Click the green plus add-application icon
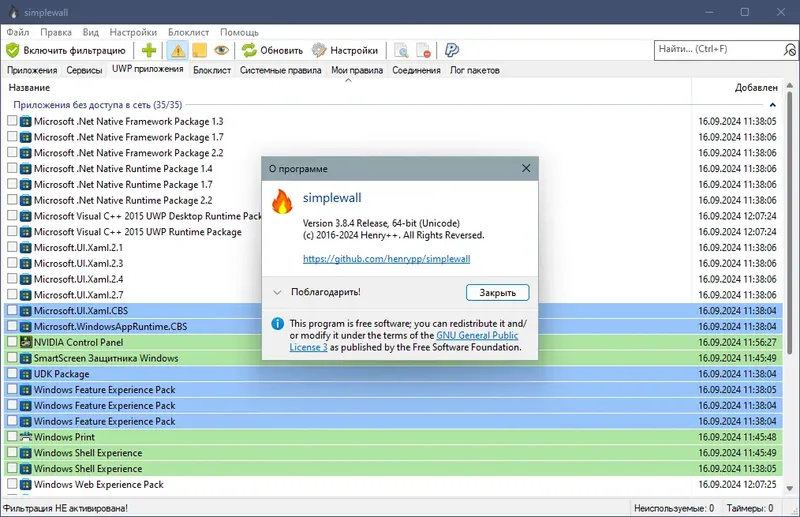The image size is (800, 517). pos(148,50)
